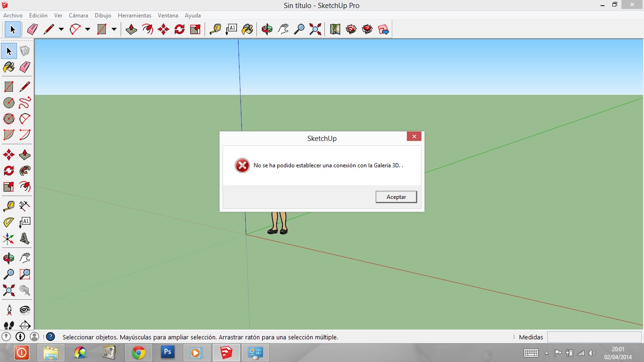The height and width of the screenshot is (362, 644).
Task: Click the Send to LayOut icon
Action: pos(383,29)
